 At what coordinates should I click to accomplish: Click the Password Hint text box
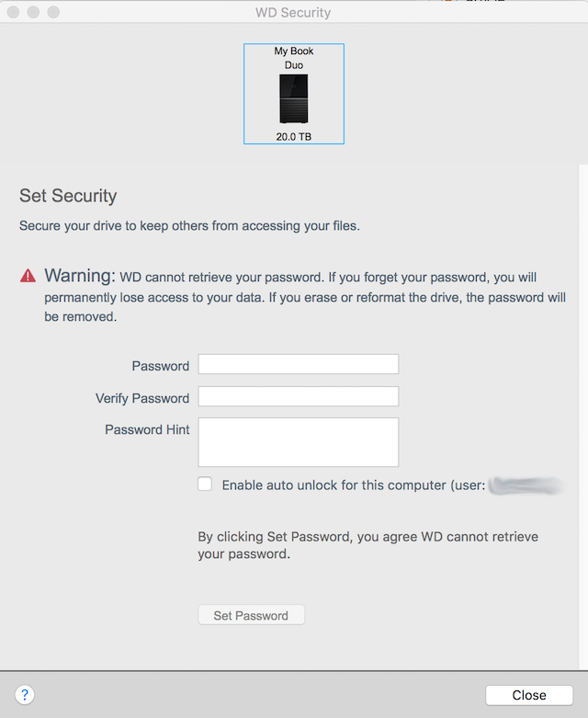click(299, 442)
